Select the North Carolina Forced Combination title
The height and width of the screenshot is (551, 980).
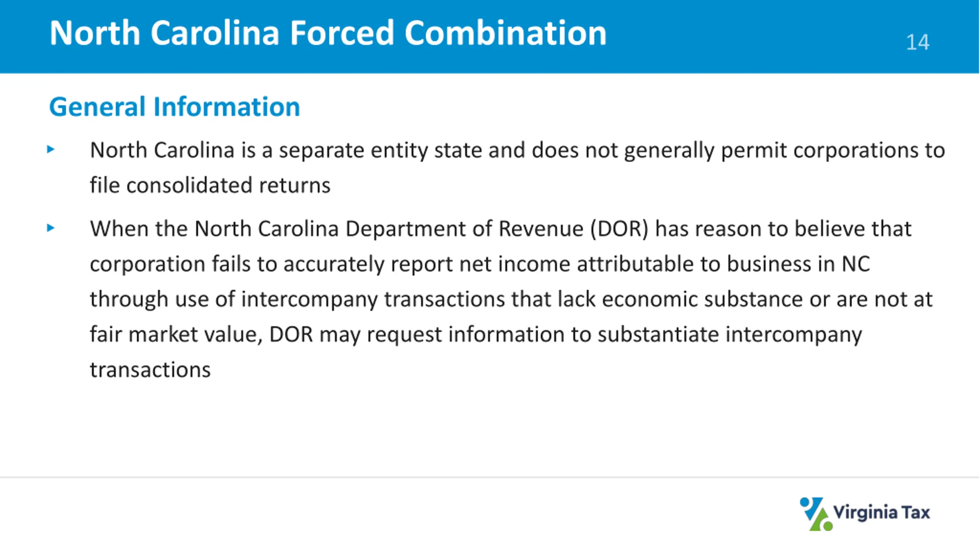(x=328, y=33)
